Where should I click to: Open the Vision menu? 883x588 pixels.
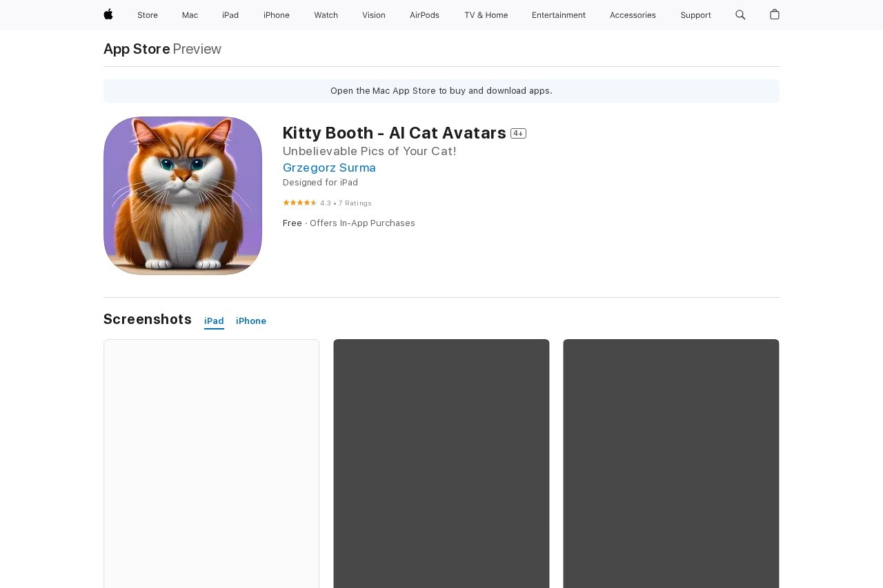[374, 15]
